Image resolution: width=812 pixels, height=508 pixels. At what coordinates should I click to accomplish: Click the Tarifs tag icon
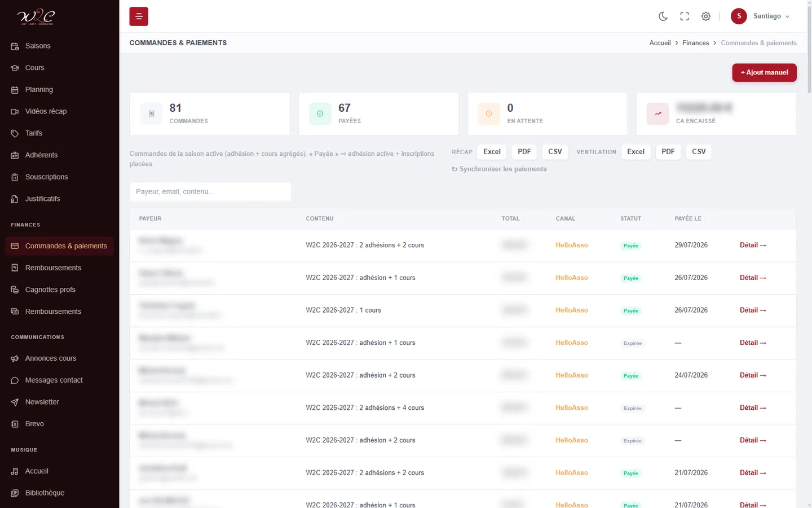click(x=15, y=133)
